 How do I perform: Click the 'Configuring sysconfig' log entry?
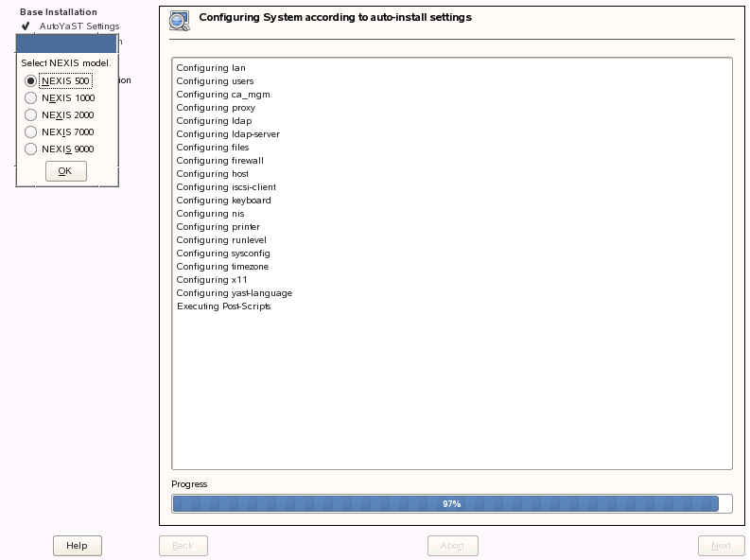click(x=223, y=254)
